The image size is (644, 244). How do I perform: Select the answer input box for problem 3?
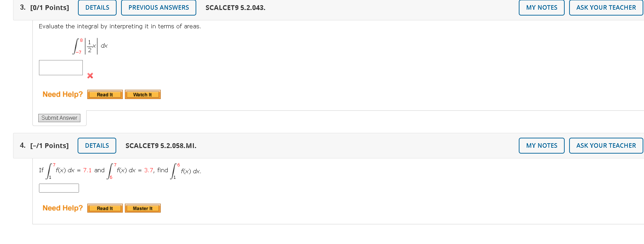pyautogui.click(x=60, y=67)
